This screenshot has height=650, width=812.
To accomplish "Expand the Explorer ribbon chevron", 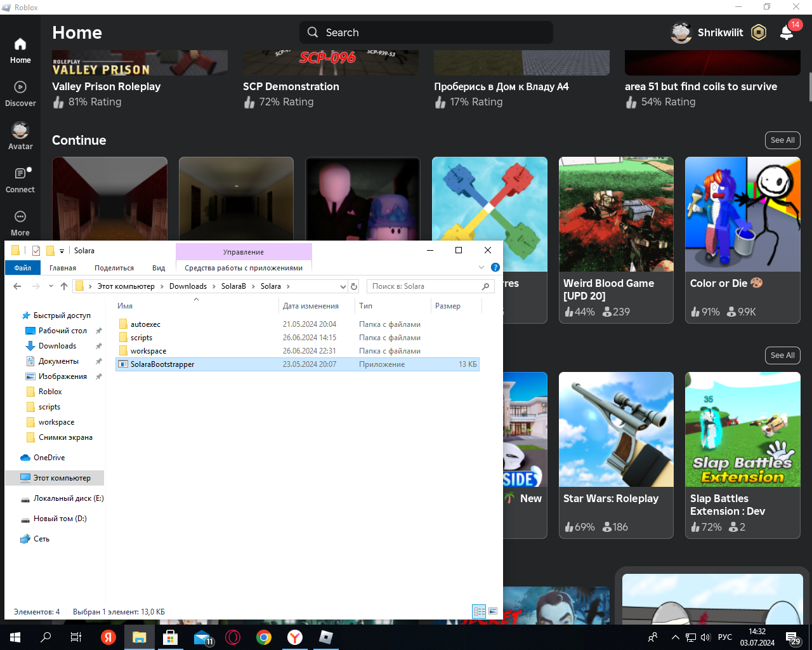I will (x=481, y=267).
